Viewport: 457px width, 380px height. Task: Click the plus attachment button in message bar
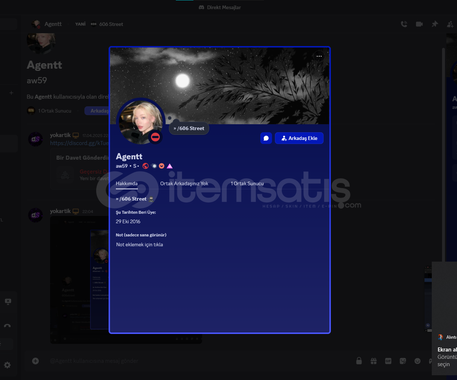[35, 361]
